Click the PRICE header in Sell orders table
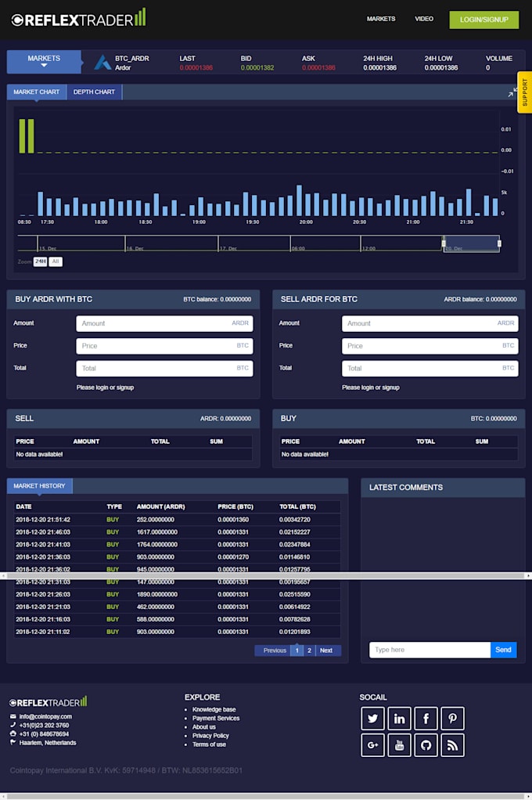Screen dimensions: 532x800 [x=25, y=441]
